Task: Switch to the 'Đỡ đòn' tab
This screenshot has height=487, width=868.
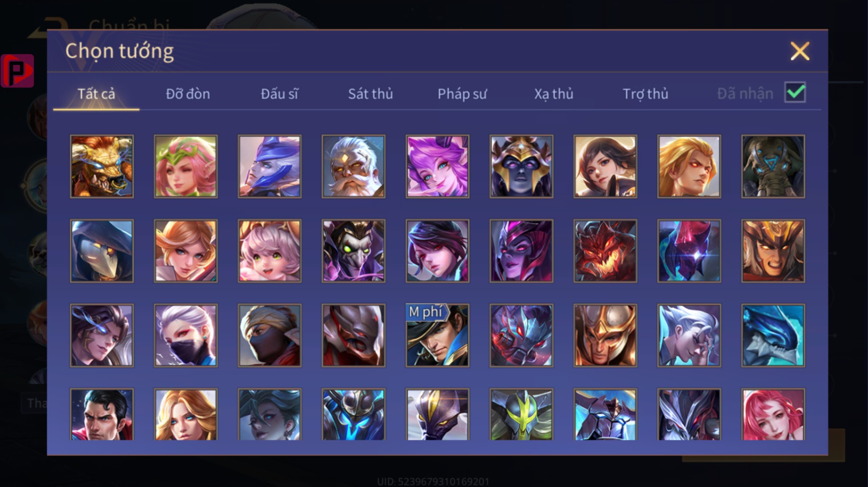Action: 188,94
